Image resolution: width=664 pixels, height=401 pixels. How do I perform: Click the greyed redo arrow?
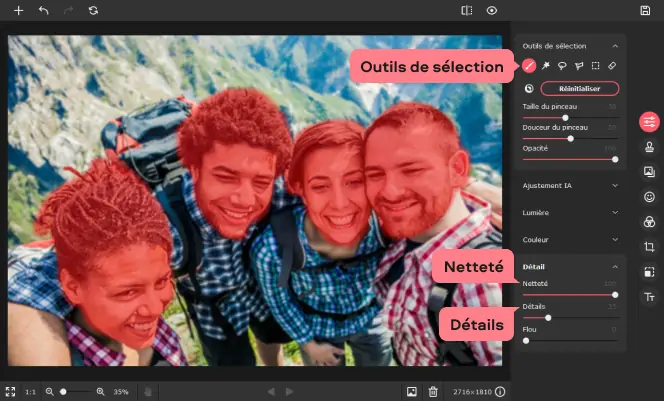[68, 11]
